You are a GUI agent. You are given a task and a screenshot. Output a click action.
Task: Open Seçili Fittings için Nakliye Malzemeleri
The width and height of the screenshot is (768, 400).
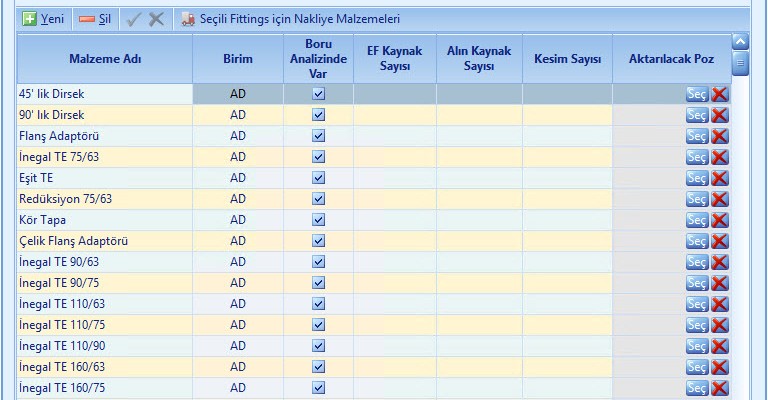[290, 19]
